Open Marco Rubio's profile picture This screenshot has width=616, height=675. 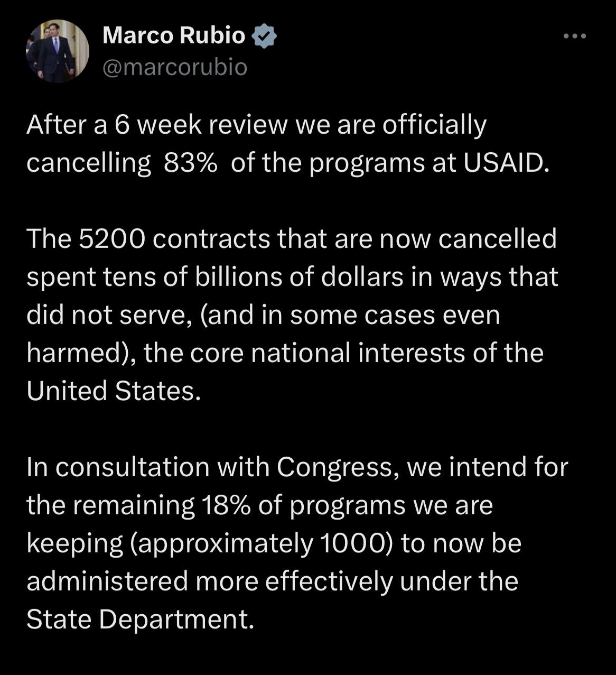click(57, 51)
